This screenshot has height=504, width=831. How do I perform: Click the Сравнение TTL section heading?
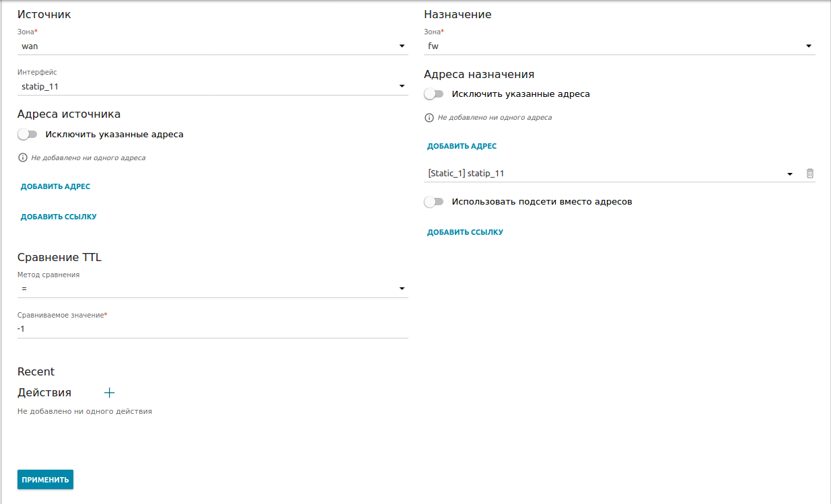(x=59, y=257)
